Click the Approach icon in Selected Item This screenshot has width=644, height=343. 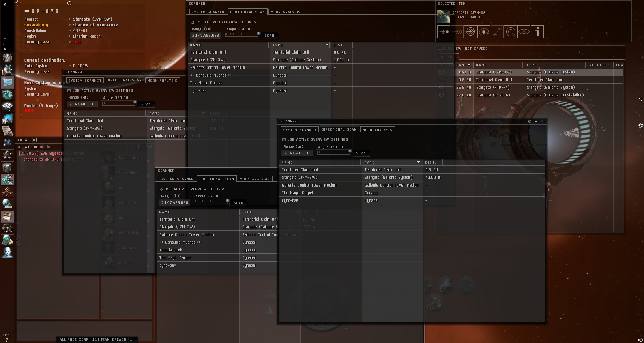click(444, 32)
